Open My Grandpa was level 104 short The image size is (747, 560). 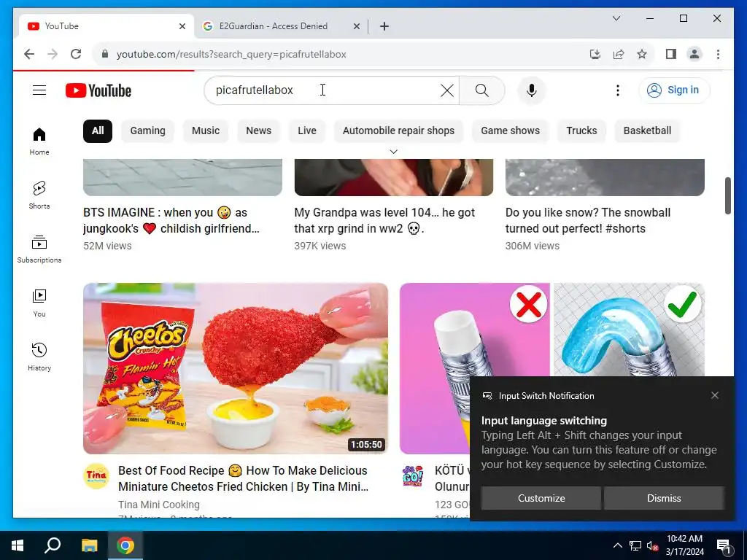384,220
